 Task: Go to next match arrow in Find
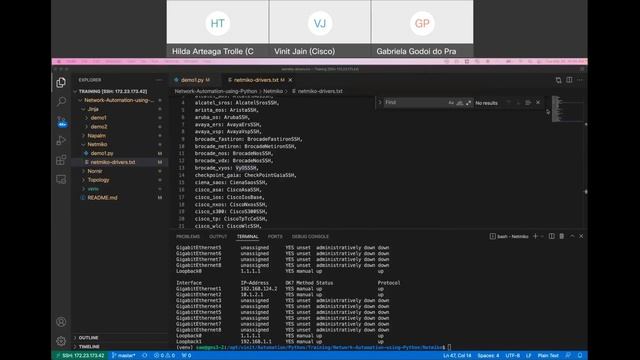coord(518,102)
